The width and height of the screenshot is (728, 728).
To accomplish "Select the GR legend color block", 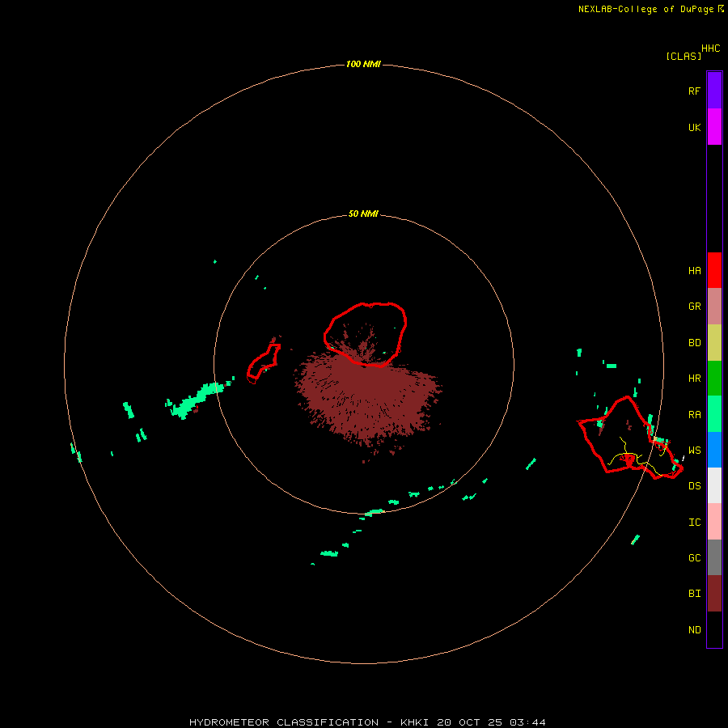I will [x=714, y=307].
